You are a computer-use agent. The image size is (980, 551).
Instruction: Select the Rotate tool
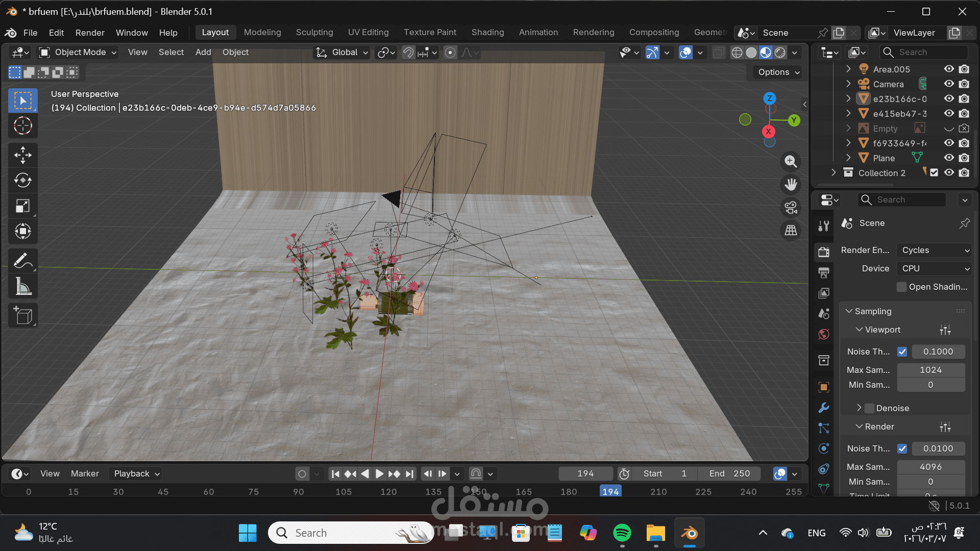[x=22, y=181]
